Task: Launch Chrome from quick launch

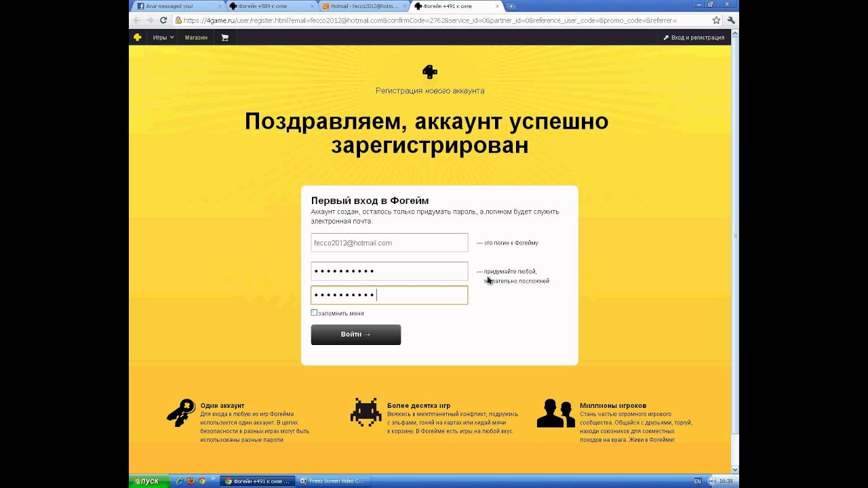Action: tap(202, 481)
